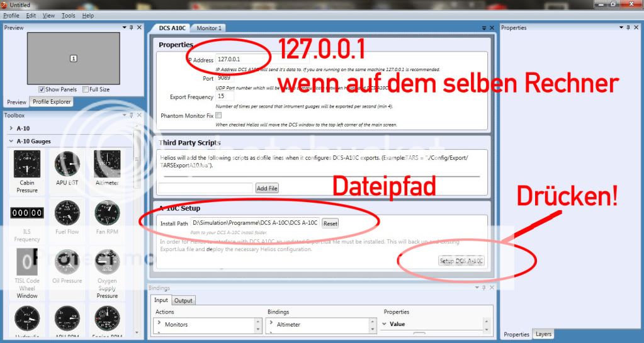Open Preview panel options arrow
Image resolution: width=644 pixels, height=343 pixels.
pyautogui.click(x=125, y=28)
